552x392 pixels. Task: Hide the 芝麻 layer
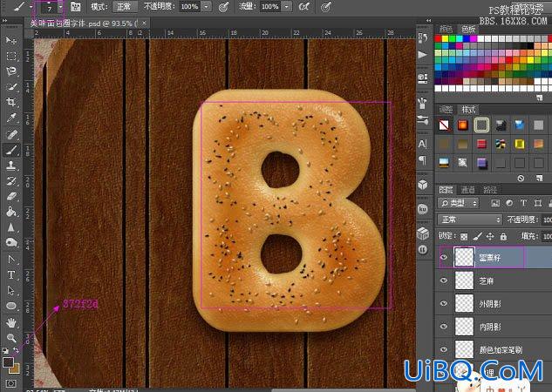click(444, 280)
